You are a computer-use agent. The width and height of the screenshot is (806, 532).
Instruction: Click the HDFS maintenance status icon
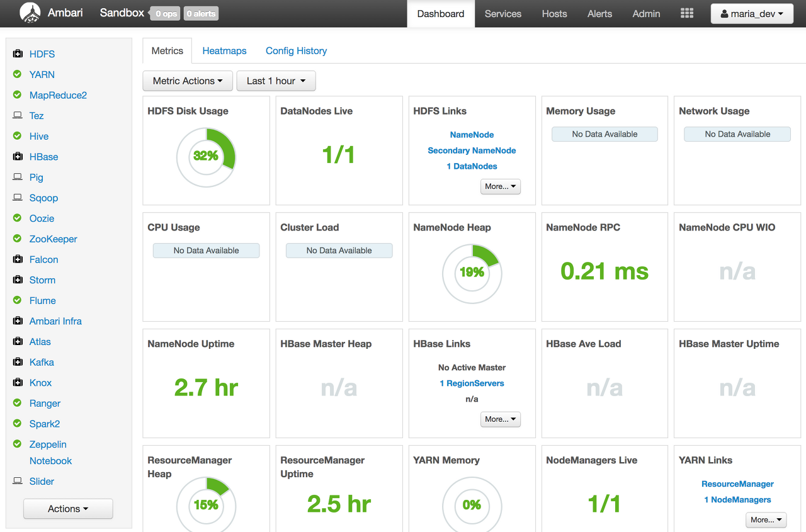pos(18,54)
